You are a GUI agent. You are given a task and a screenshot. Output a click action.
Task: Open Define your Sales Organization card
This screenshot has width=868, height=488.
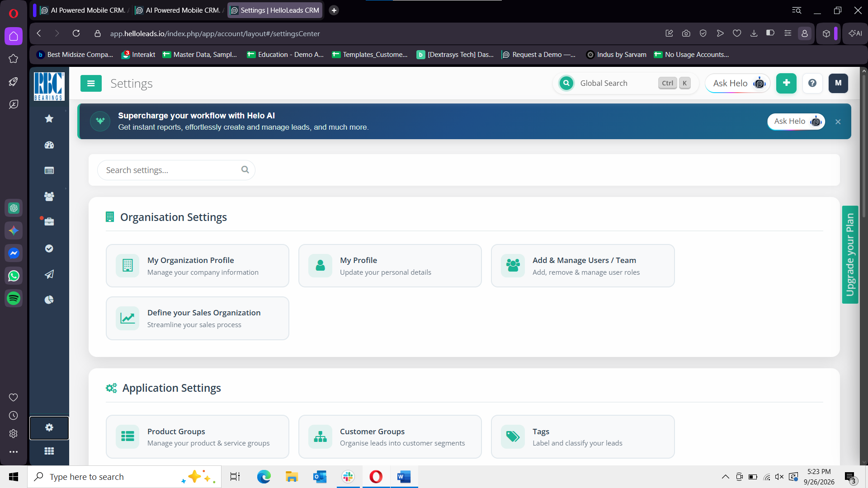[198, 318]
